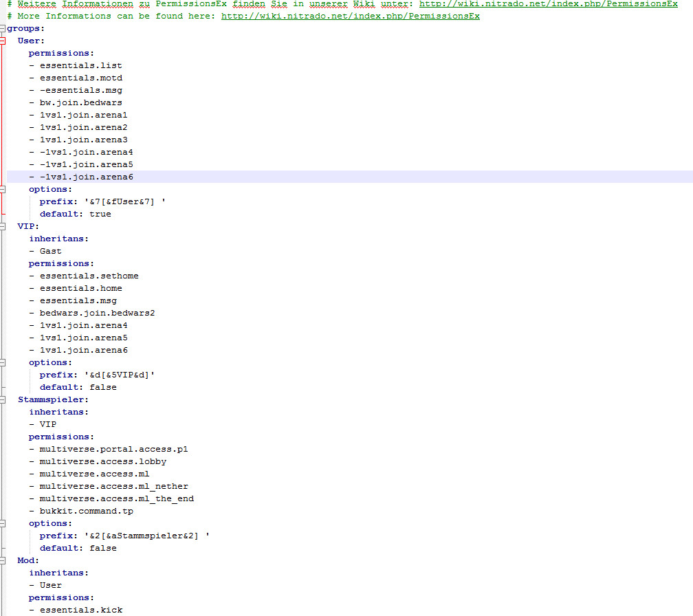Click the 'Stammspieler:' group key

(53, 399)
